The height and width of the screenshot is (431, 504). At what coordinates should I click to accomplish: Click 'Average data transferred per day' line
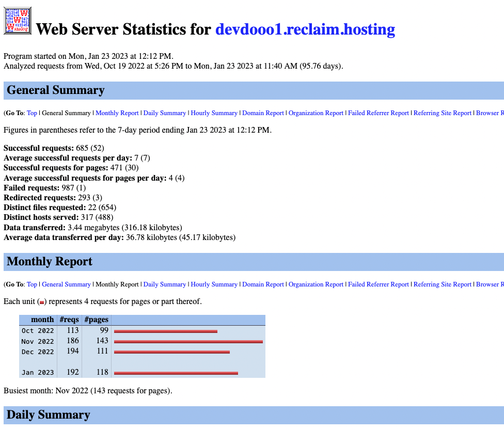(120, 237)
